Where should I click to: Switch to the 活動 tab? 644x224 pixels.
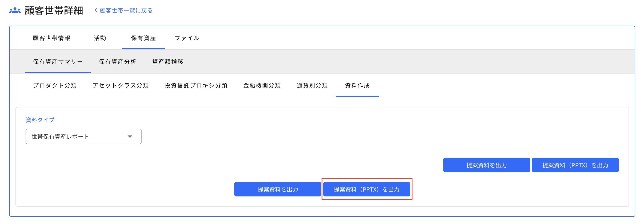coord(100,38)
